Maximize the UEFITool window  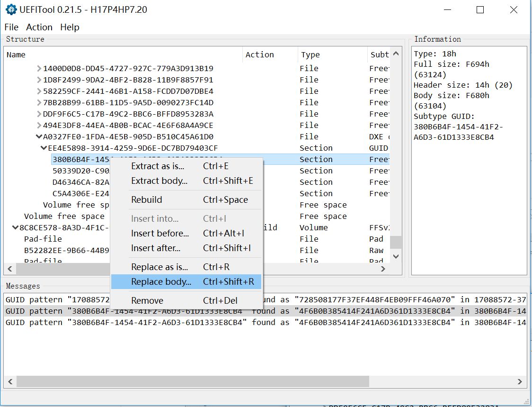(480, 10)
